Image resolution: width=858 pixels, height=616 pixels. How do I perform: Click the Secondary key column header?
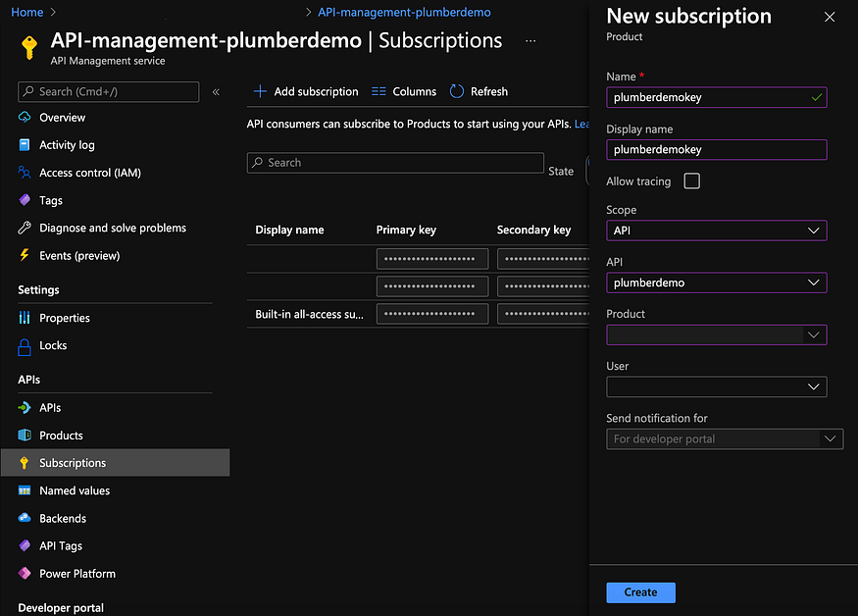[533, 230]
